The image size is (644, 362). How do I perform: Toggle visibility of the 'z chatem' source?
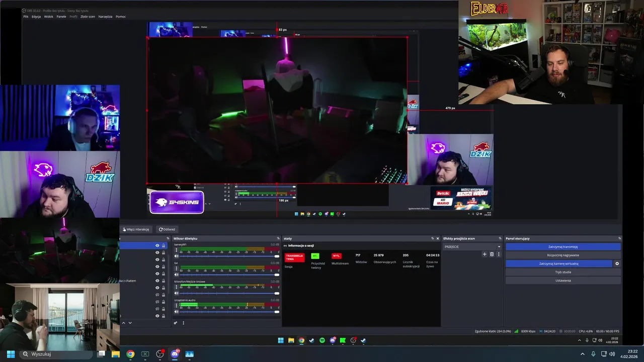[x=157, y=281]
